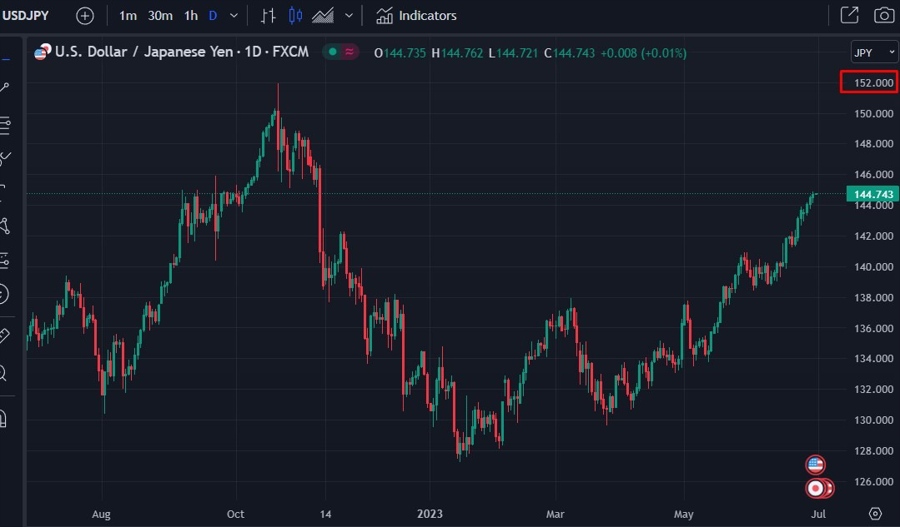Click the Oct label on time axis

click(235, 514)
